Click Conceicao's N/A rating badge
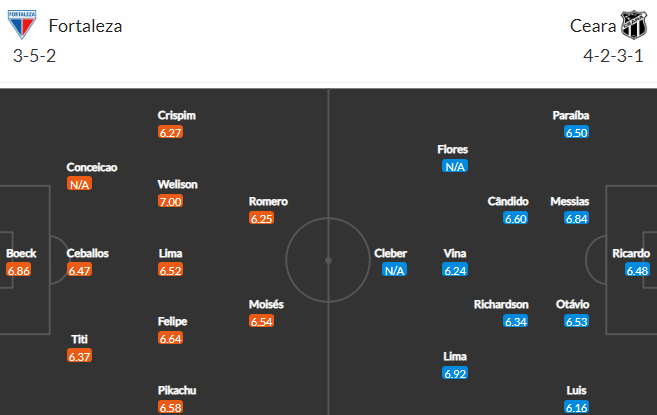 tap(80, 184)
